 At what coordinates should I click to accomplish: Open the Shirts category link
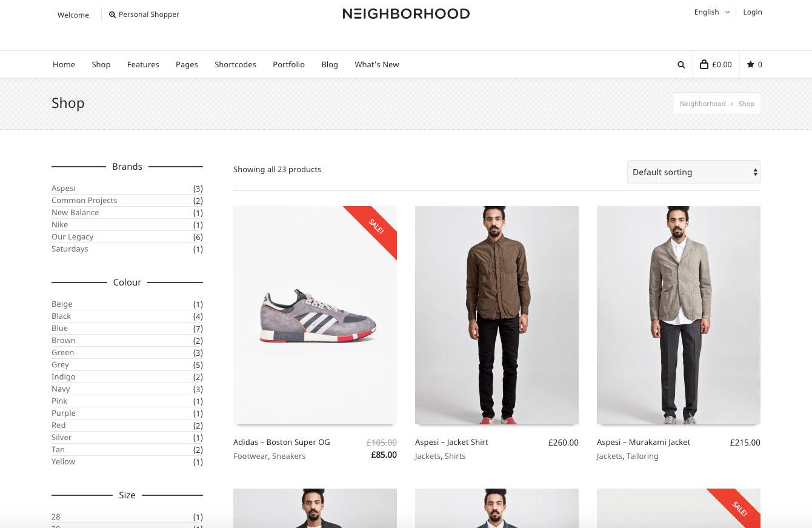click(455, 456)
